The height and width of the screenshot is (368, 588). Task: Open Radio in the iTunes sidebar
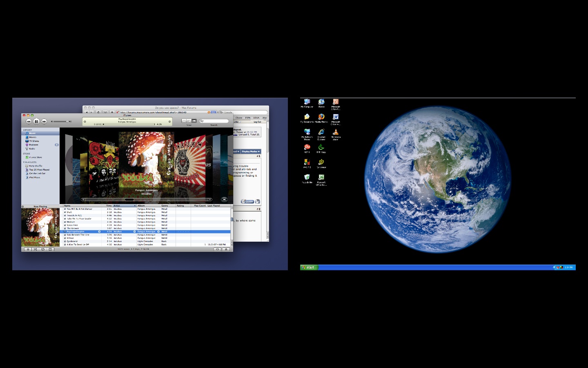coord(40,149)
